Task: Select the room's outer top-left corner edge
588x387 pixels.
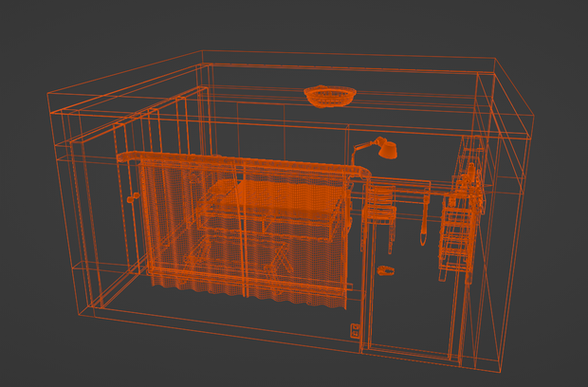Action: 48,93
